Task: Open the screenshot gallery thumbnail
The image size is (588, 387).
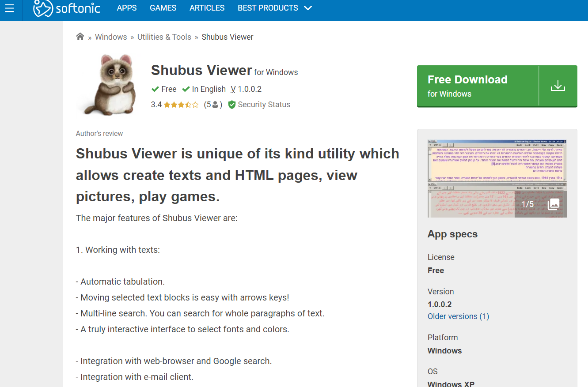Action: coord(497,179)
